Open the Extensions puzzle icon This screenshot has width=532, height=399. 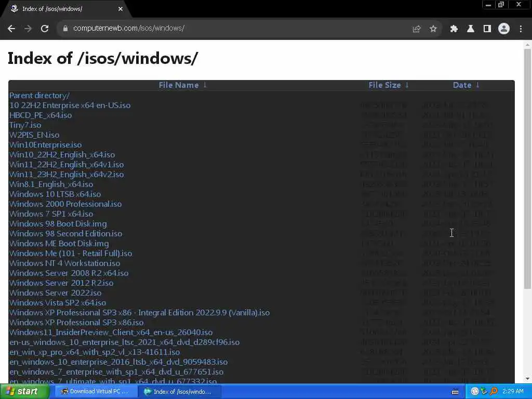(x=454, y=29)
